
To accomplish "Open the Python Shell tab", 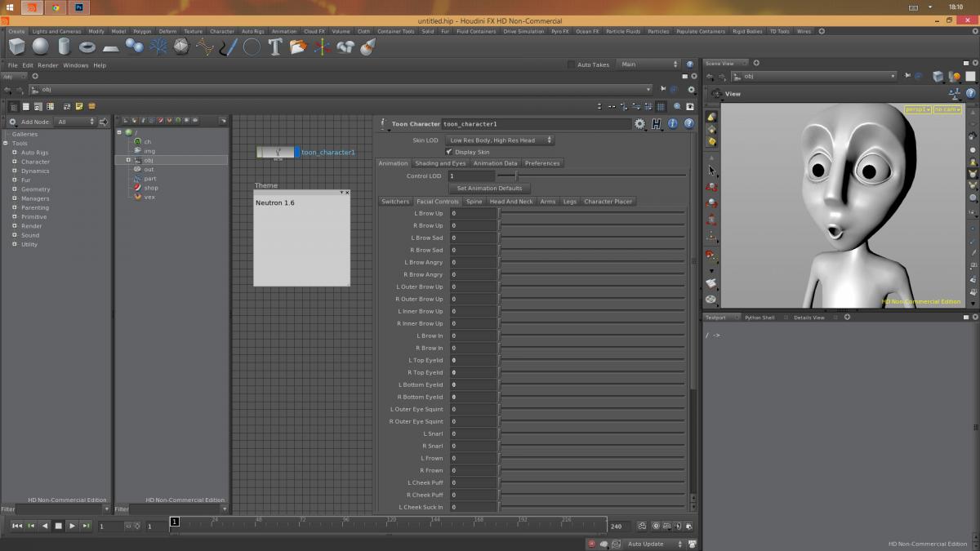I will coord(759,318).
